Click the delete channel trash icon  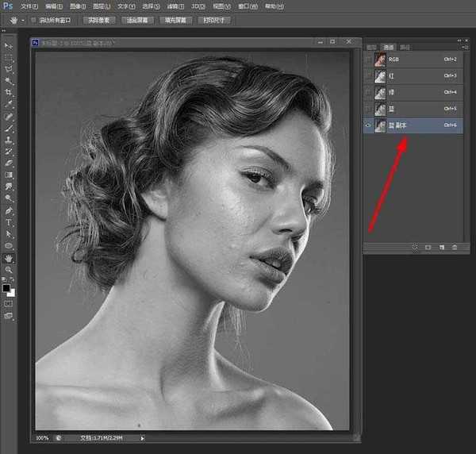click(x=455, y=248)
